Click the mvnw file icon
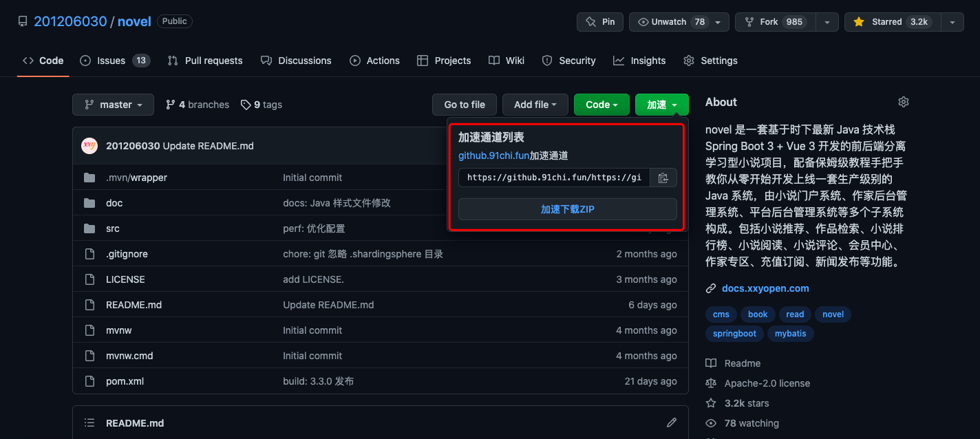The width and height of the screenshot is (980, 439). (89, 330)
